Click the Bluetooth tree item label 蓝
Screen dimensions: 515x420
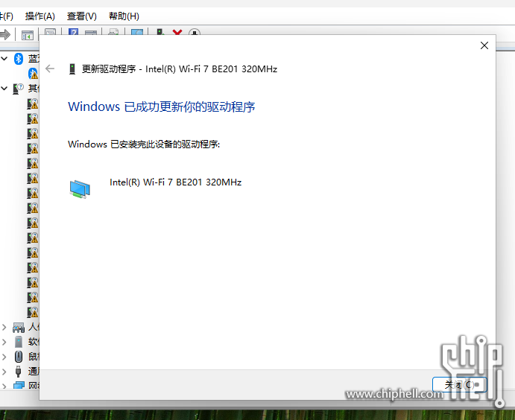click(x=34, y=59)
